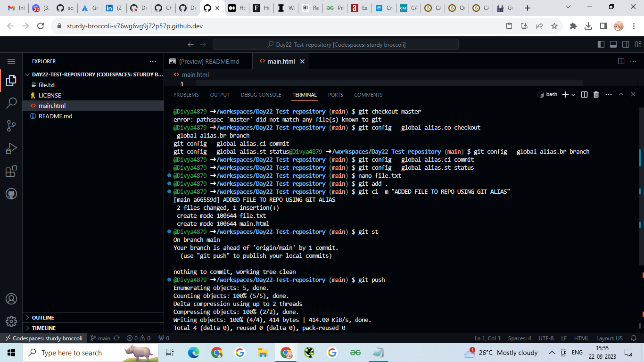Expand the TIMELINE section
Screen dimensions: 644x362
(43, 328)
